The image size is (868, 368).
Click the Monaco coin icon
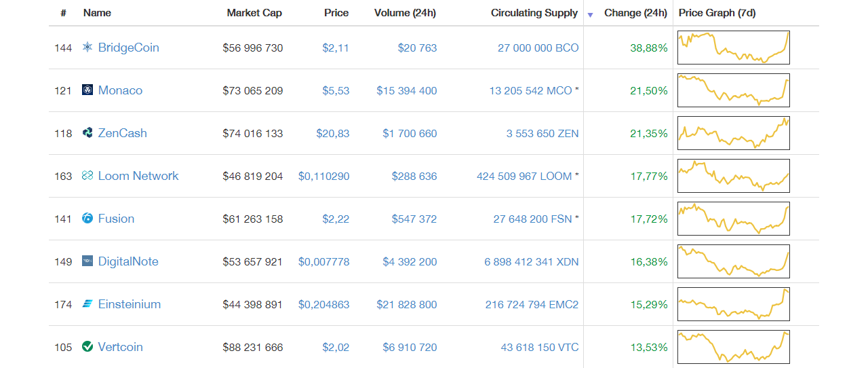(x=87, y=90)
